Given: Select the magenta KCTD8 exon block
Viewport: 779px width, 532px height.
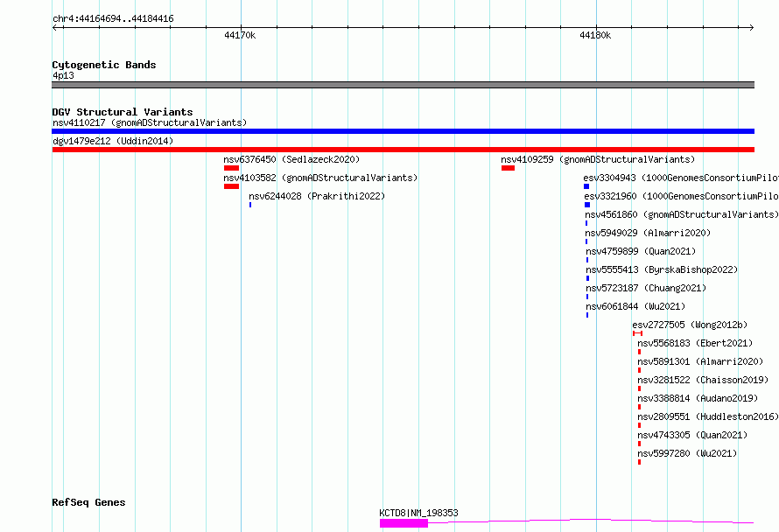Looking at the screenshot, I should (404, 523).
